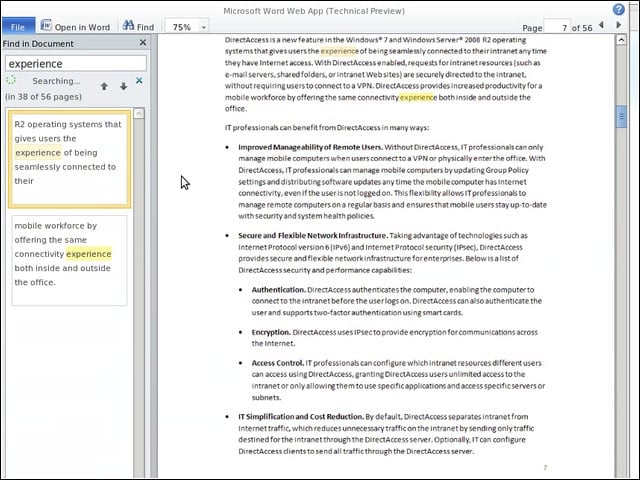The image size is (640, 480).
Task: Click document scrollbar up arrow
Action: pos(621,40)
